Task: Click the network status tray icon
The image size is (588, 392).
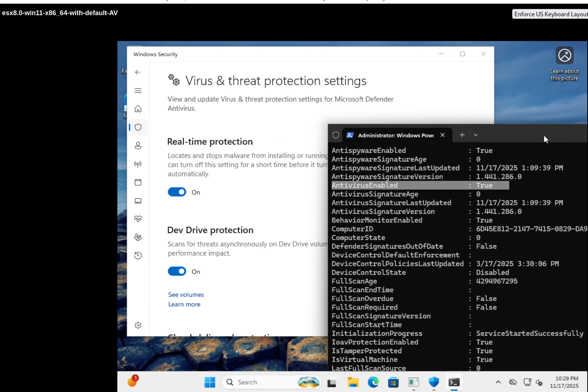Action: (x=527, y=382)
